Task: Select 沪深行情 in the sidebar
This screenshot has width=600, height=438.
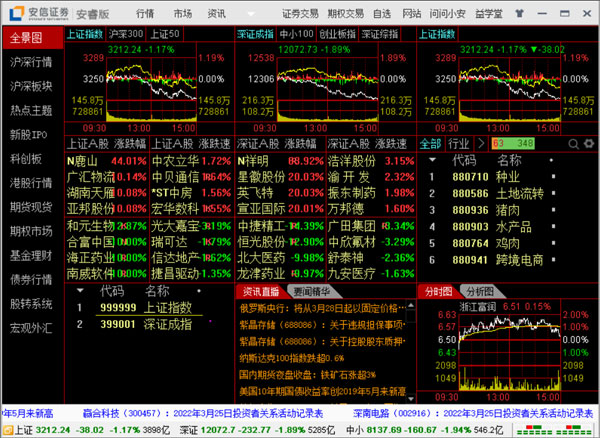Action: point(31,62)
